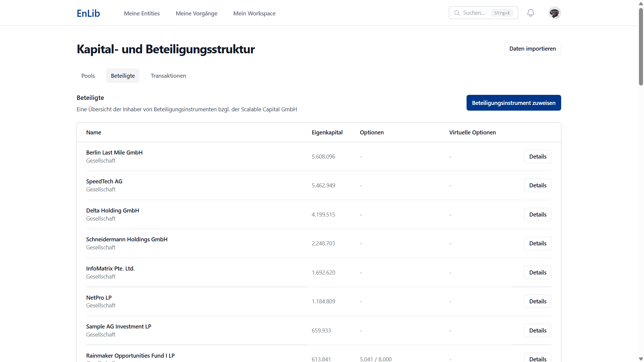Switch to the Pools tab
Screen dimensions: 644x362
point(88,76)
